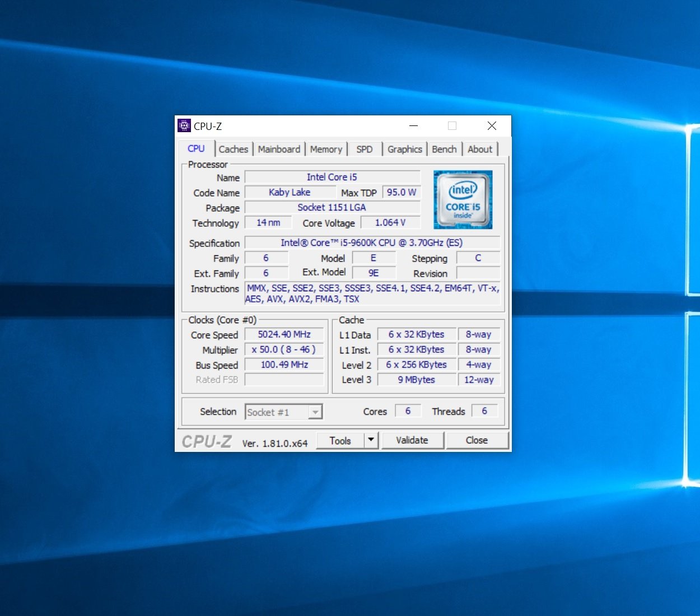Viewport: 700px width, 616px height.
Task: Click the Validate button
Action: point(412,440)
